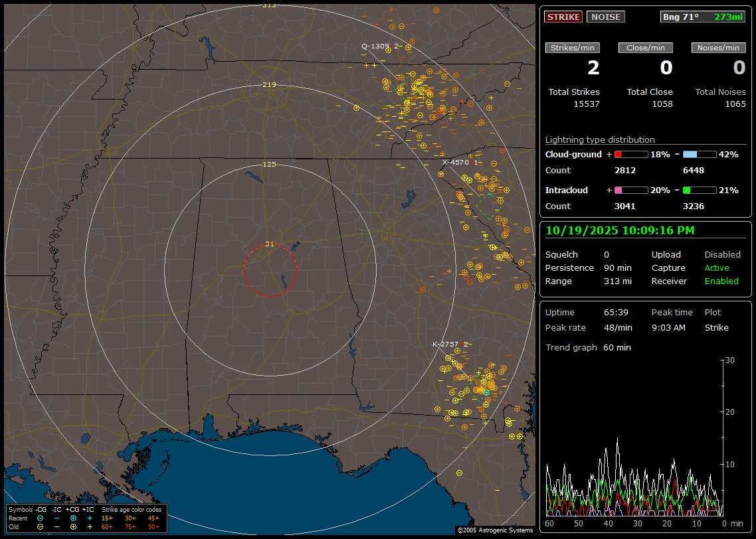Click the green date and time display
Viewport: 756px width, 539px height.
[x=620, y=230]
